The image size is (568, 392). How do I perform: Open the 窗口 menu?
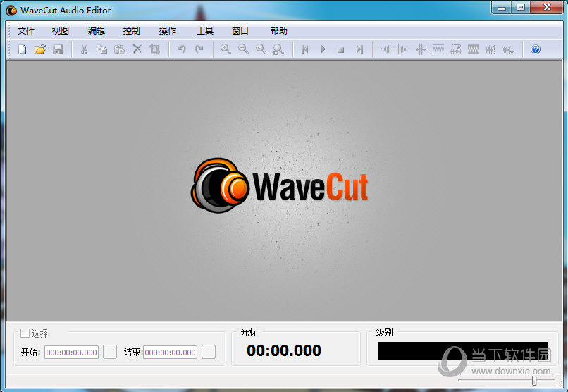point(240,31)
